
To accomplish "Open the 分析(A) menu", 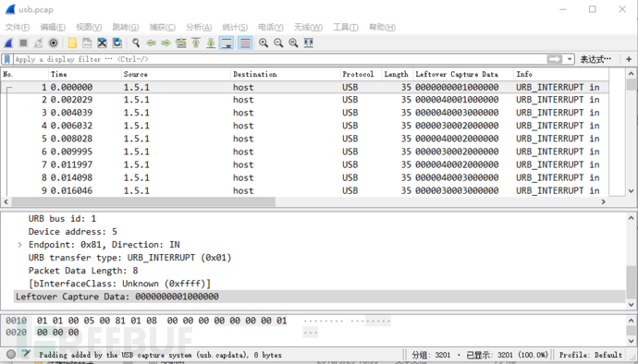I will point(199,27).
